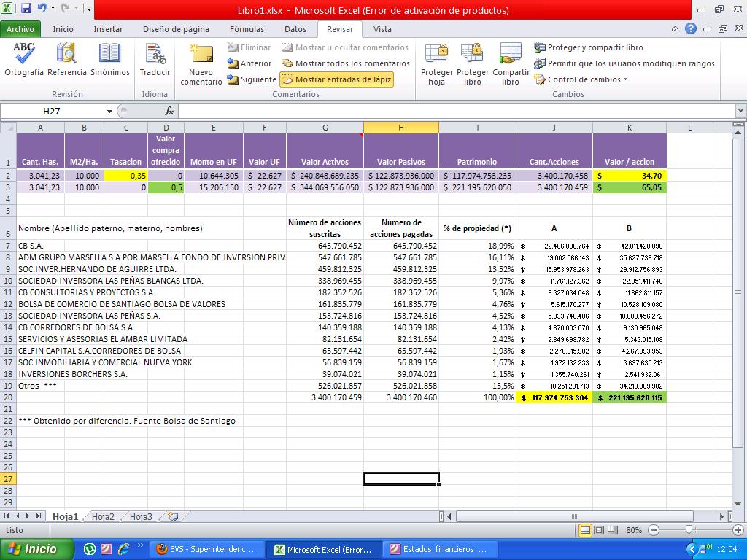747x560 pixels.
Task: Open the Archivo menu
Action: [20, 29]
